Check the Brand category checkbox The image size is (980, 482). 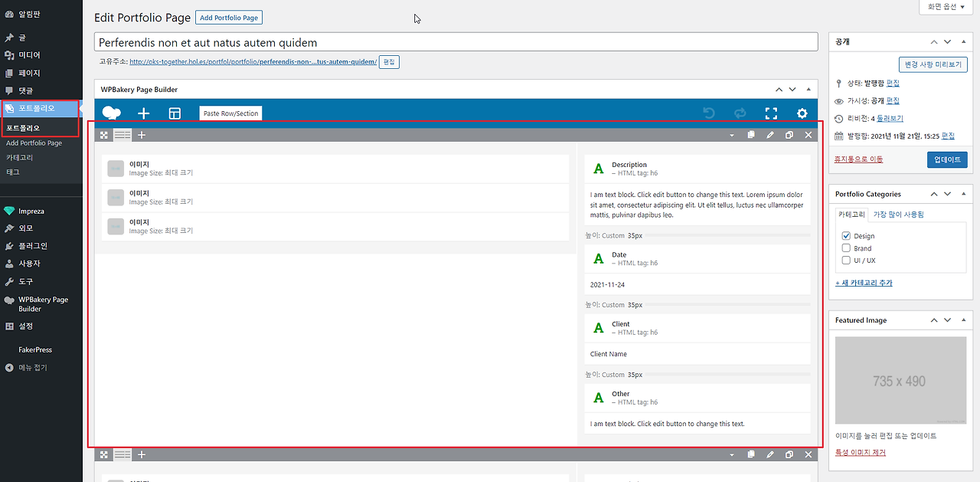tap(846, 248)
